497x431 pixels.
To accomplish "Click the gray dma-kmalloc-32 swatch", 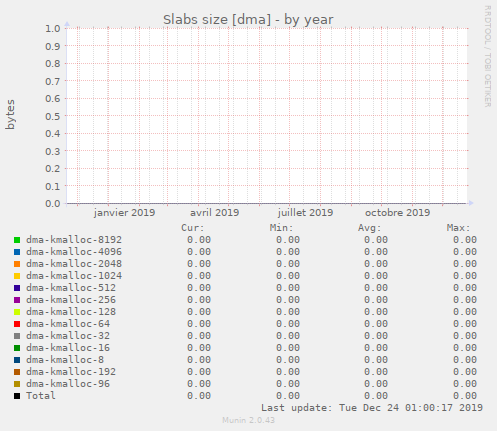I will 17,336.
